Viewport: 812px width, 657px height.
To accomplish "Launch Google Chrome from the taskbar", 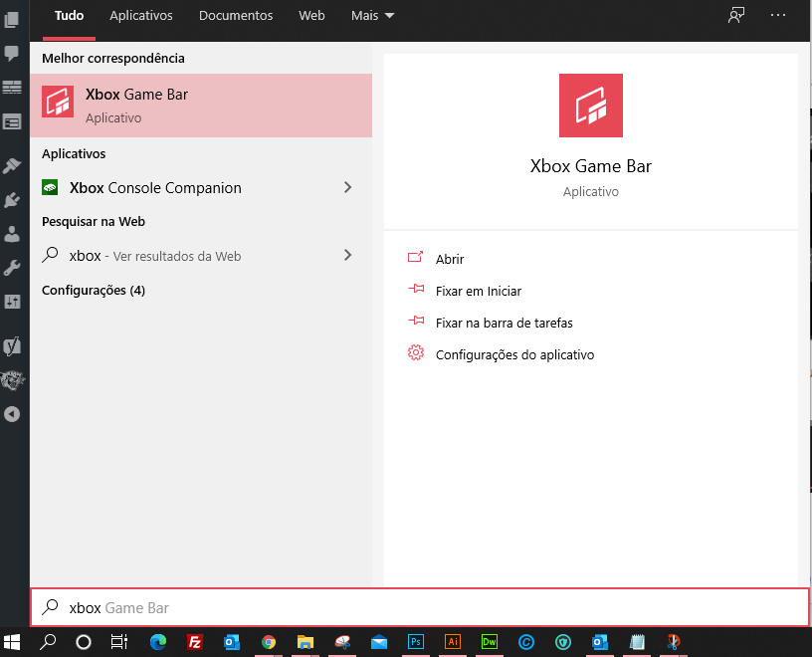I will 269,642.
